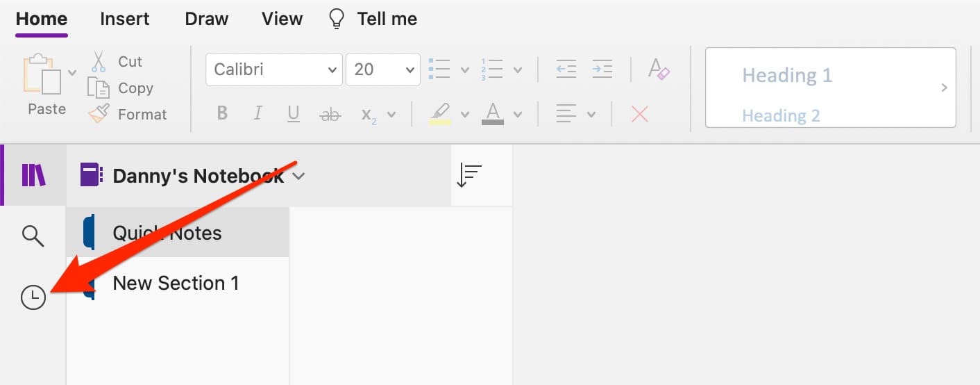Toggle italic formatting
980x385 pixels.
(258, 113)
